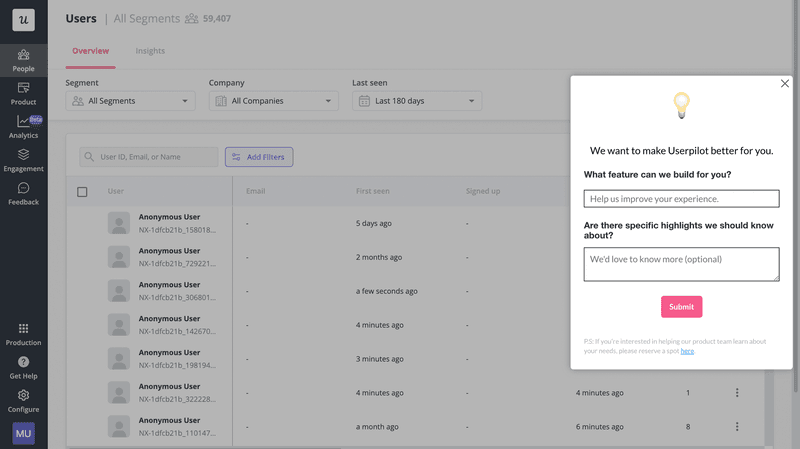Click the '3 minutes ago' first seen cell
This screenshot has height=449, width=800.
pyautogui.click(x=380, y=359)
